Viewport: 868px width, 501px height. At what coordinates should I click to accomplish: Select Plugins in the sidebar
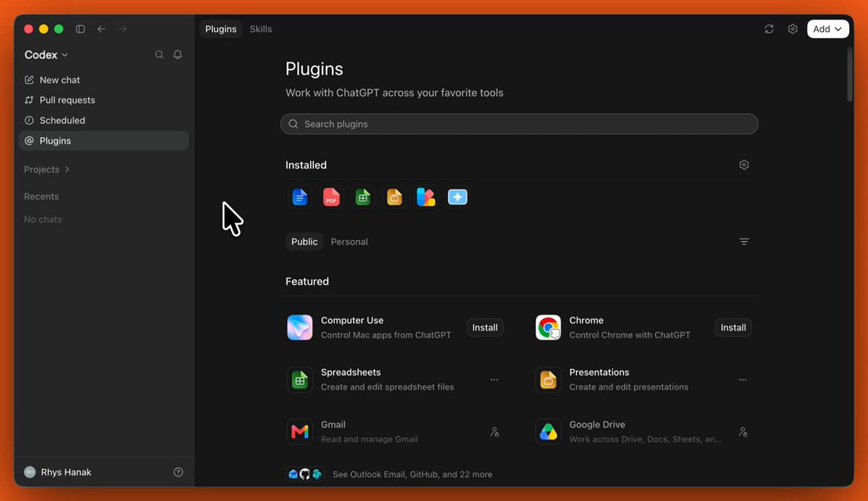pos(104,141)
